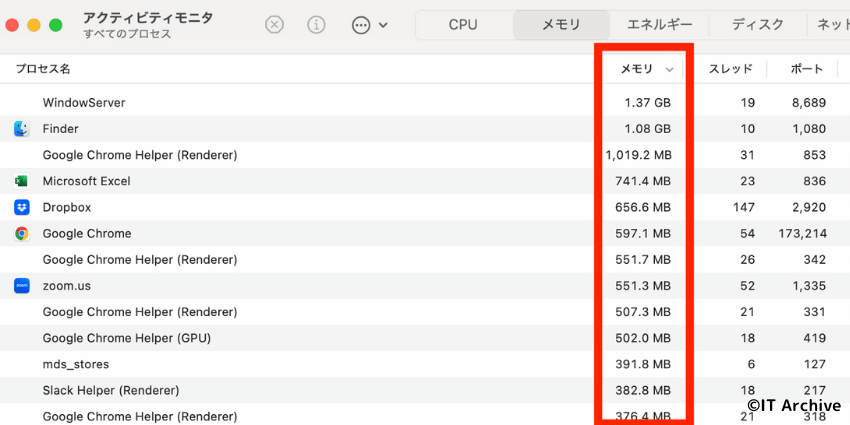
Task: Click the 1.08 GB memory value
Action: click(647, 129)
